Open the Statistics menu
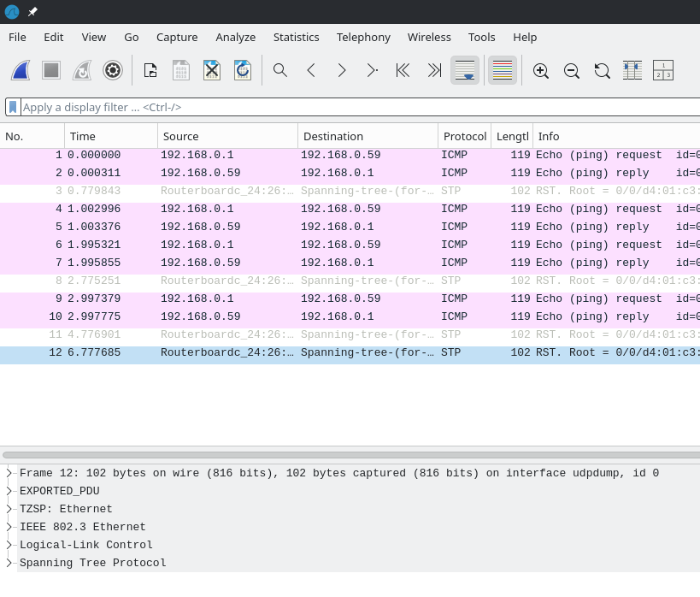This screenshot has width=700, height=597. [x=296, y=37]
